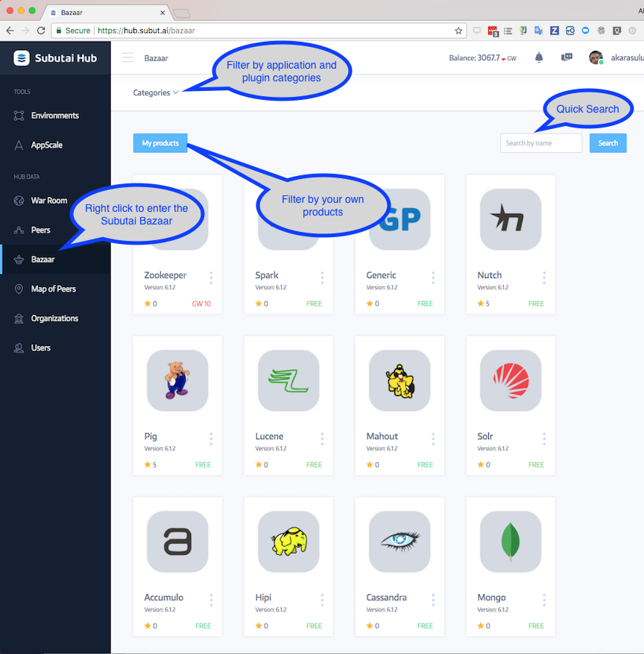Click the Users person icon

point(19,348)
